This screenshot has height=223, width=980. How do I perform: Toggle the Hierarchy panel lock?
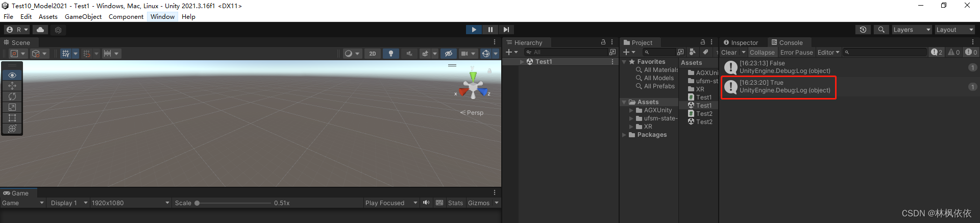tap(603, 42)
